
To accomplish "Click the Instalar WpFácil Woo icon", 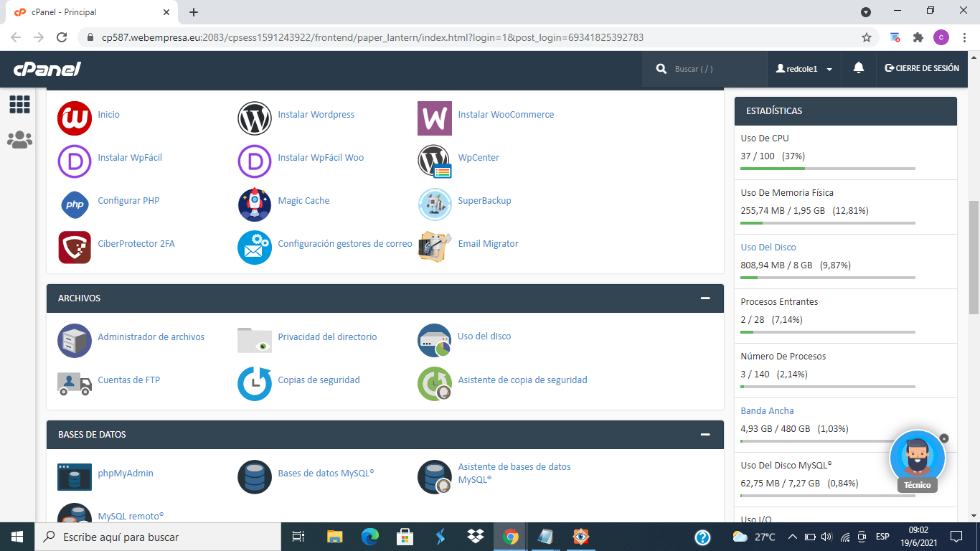I will click(x=255, y=161).
